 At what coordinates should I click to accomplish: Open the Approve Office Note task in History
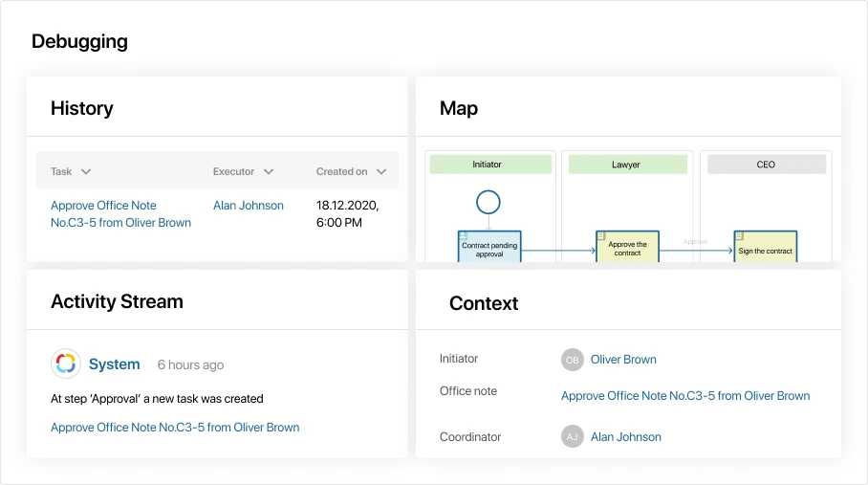tap(120, 213)
